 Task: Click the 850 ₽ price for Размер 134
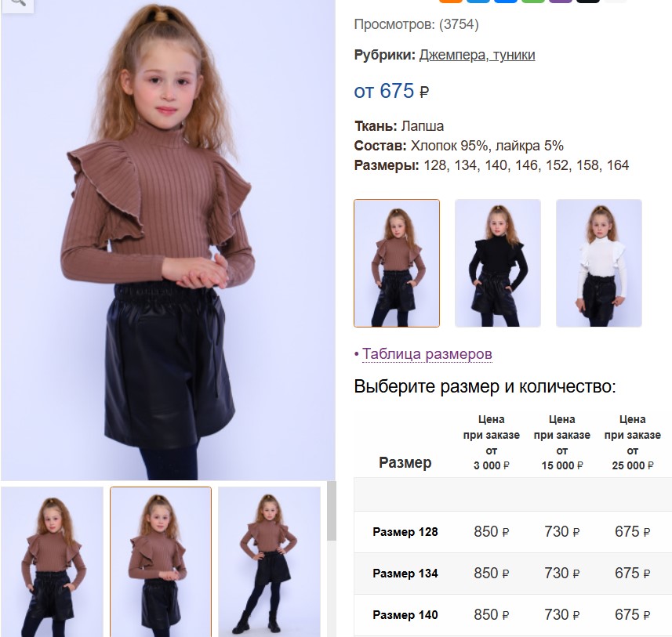point(491,574)
